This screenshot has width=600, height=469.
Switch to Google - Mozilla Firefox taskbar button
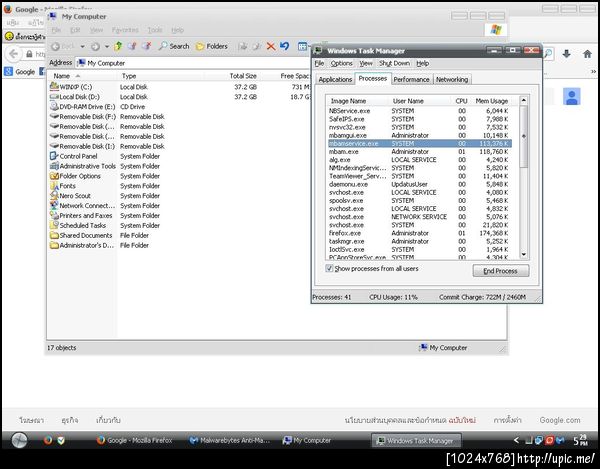pyautogui.click(x=135, y=440)
